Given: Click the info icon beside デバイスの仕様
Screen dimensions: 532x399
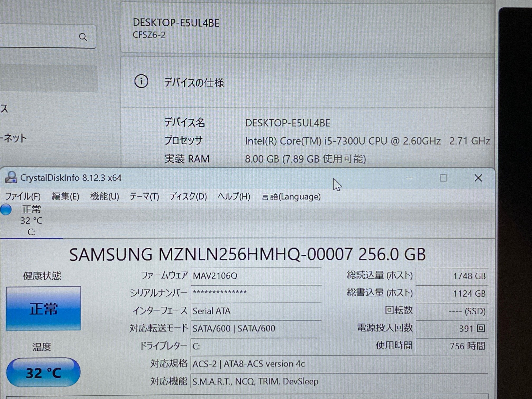Looking at the screenshot, I should 141,81.
